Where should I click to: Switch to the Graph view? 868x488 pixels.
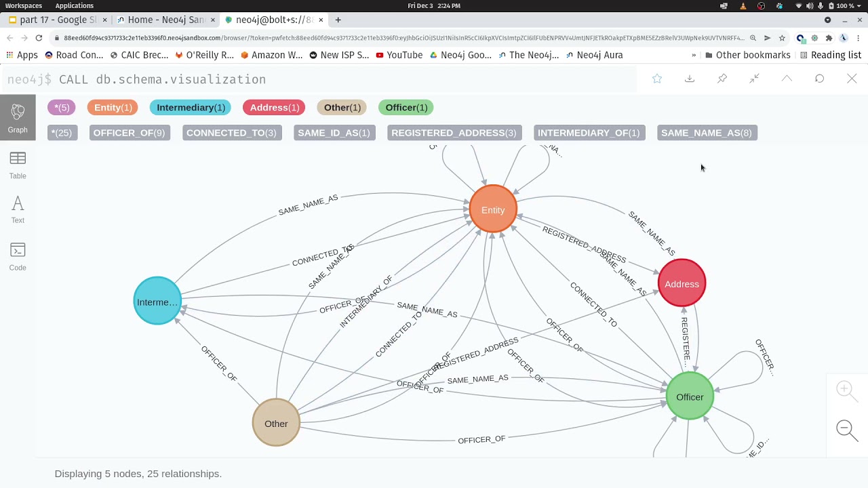pos(18,119)
